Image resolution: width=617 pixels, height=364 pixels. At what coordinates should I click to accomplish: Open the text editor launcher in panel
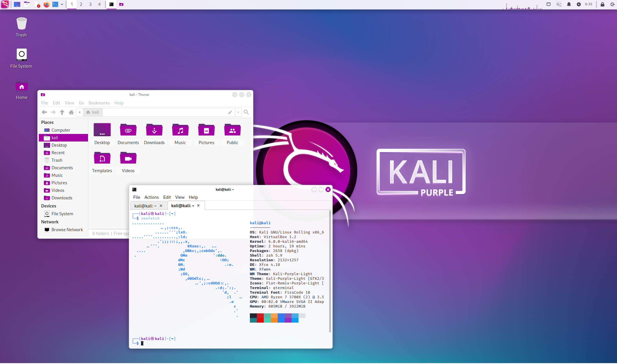pyautogui.click(x=37, y=4)
